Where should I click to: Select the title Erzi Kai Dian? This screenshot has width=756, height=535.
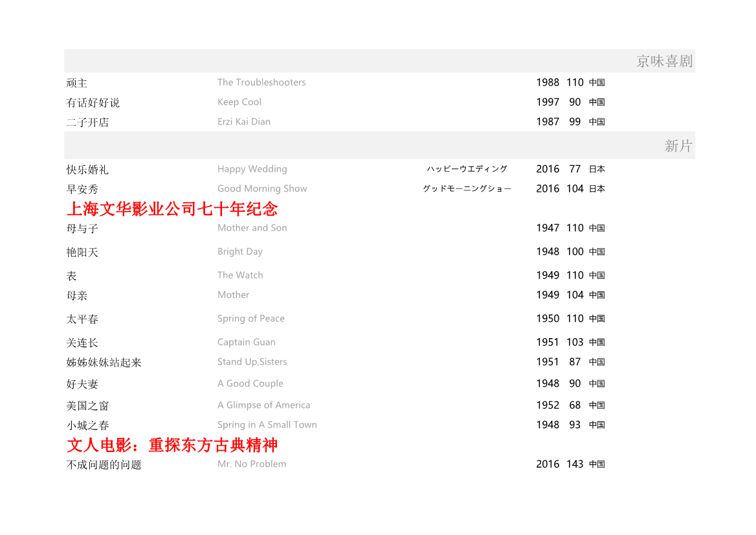(x=244, y=122)
